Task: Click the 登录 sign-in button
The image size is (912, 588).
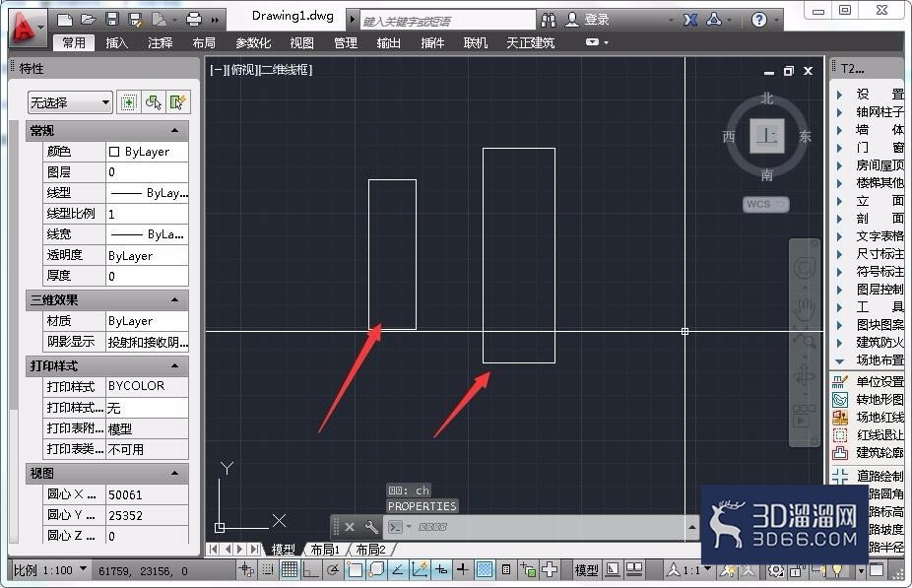Action: coord(588,20)
